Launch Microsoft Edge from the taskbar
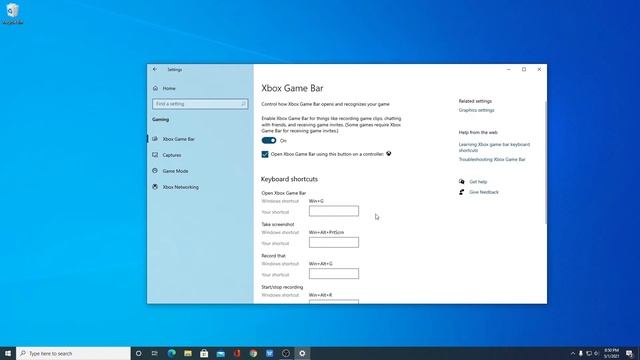Screen dimensions: 640x360 coord(171,353)
